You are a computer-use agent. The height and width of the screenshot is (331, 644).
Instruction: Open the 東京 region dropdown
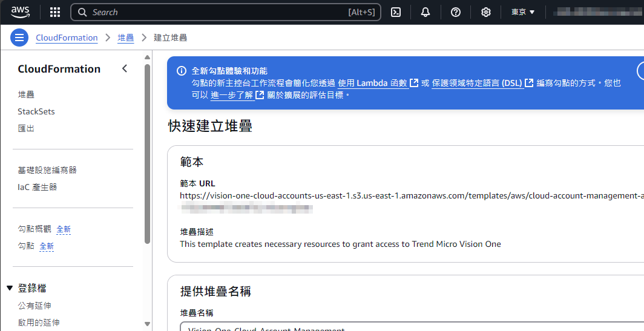click(x=523, y=12)
